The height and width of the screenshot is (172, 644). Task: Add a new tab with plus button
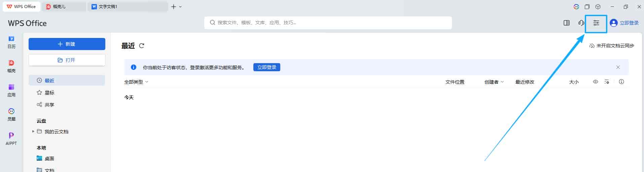click(x=174, y=7)
